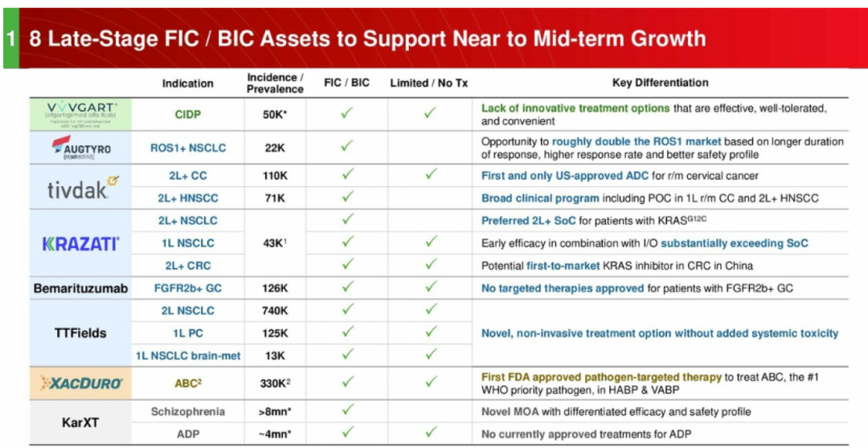Click the KarXT asset name

pos(80,422)
